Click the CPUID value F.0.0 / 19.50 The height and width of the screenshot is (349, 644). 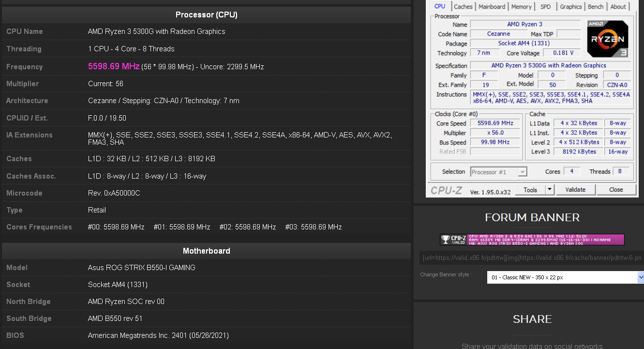pos(107,118)
